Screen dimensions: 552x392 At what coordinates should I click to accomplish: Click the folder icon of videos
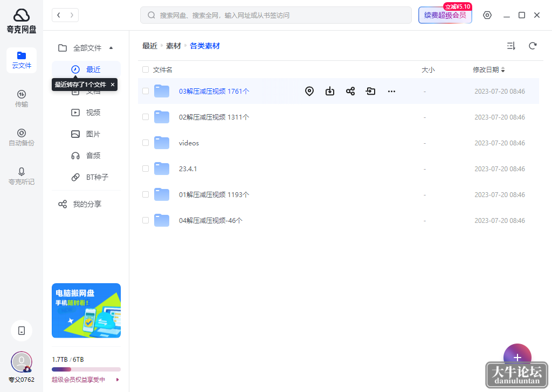(162, 143)
